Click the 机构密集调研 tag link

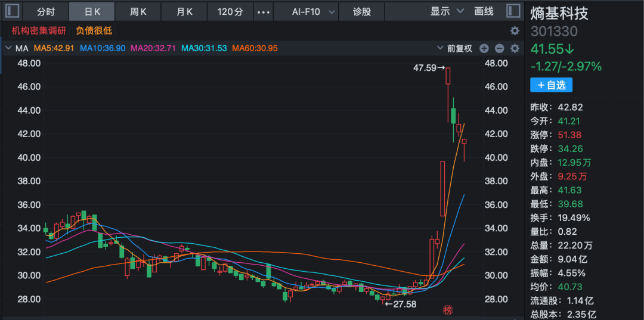tap(38, 30)
